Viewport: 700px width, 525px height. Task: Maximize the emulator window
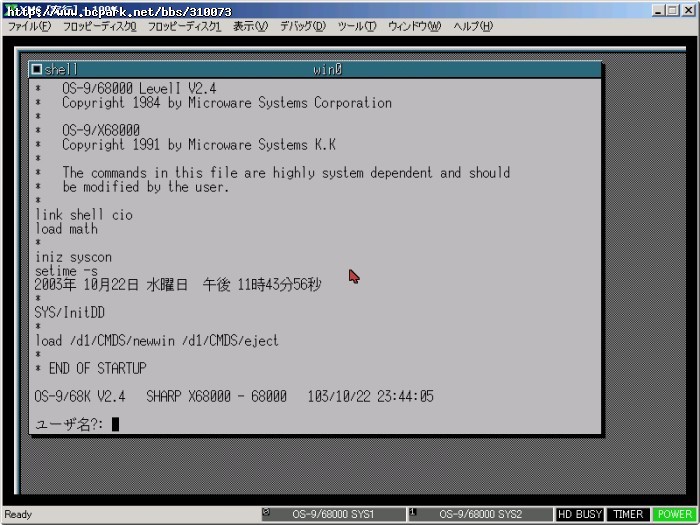coord(673,10)
